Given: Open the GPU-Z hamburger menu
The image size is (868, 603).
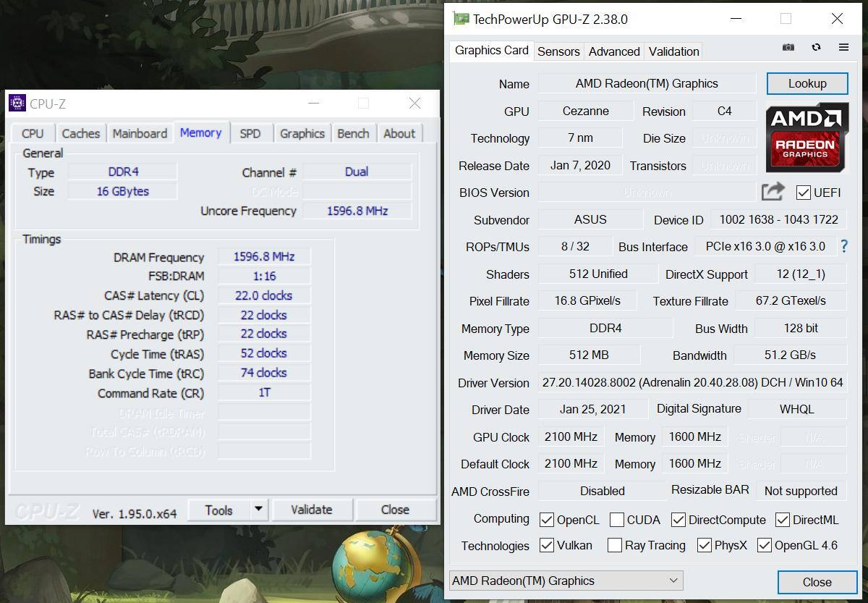Looking at the screenshot, I should [x=843, y=47].
